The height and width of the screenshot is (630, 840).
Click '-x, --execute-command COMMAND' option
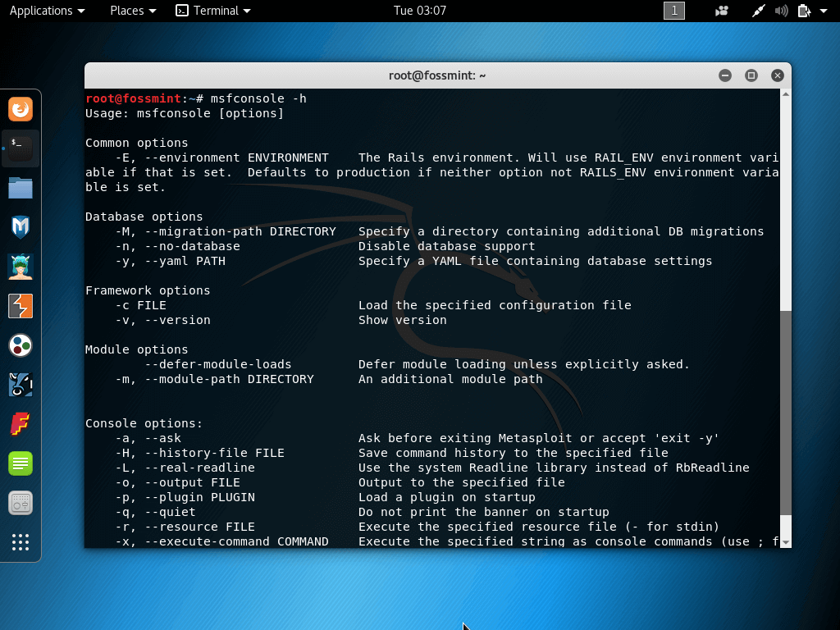[221, 541]
